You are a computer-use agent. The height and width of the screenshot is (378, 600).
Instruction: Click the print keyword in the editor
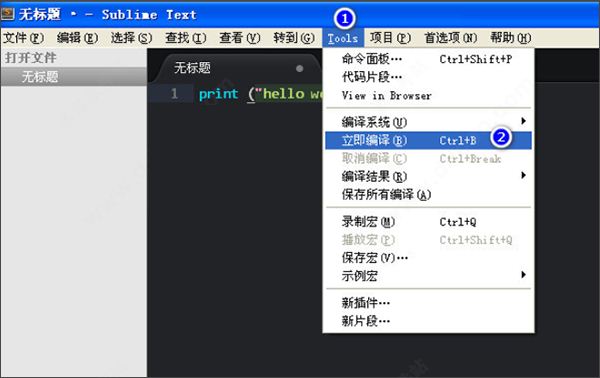click(218, 94)
